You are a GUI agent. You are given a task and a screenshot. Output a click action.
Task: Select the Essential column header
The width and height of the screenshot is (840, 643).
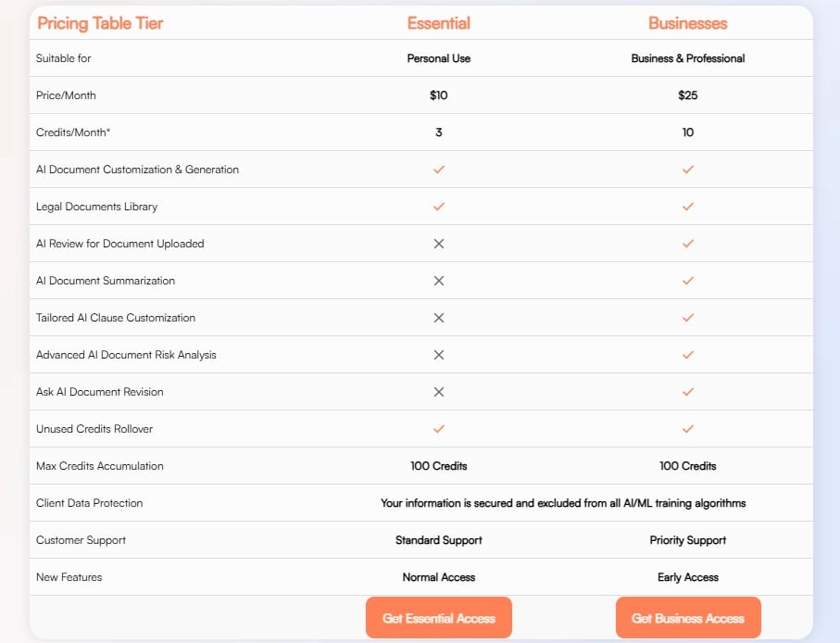(x=438, y=22)
